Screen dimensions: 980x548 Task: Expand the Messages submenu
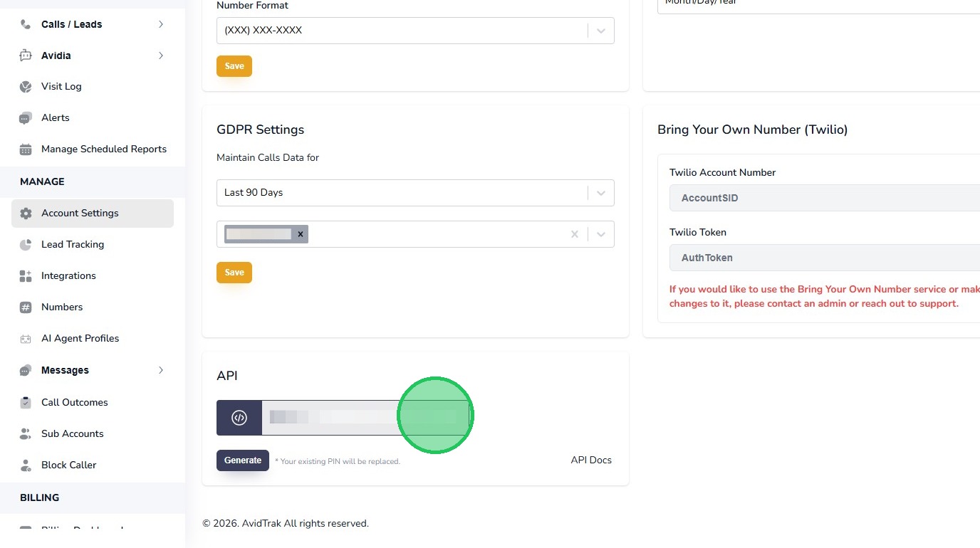click(161, 370)
